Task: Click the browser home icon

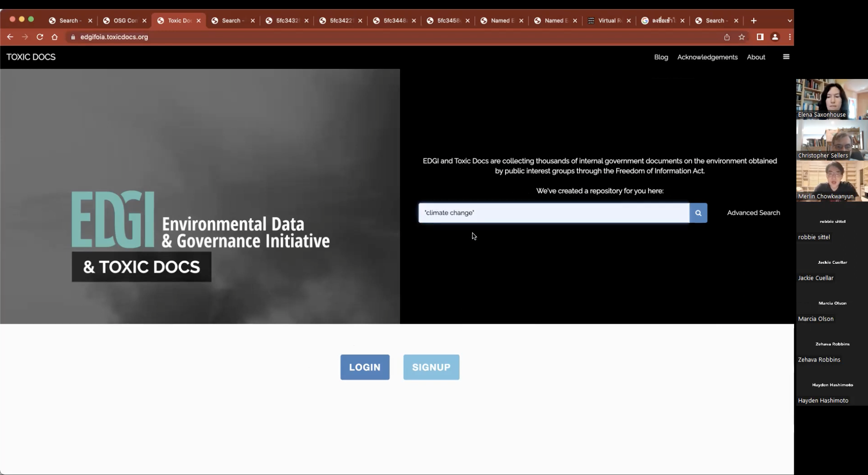Action: pos(55,37)
